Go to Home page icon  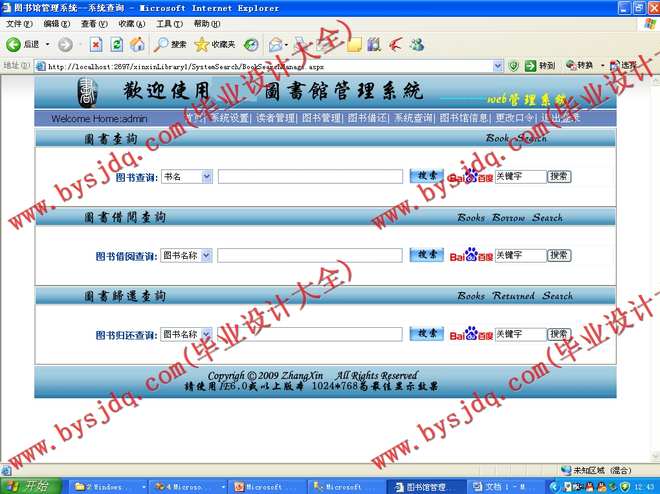click(137, 44)
